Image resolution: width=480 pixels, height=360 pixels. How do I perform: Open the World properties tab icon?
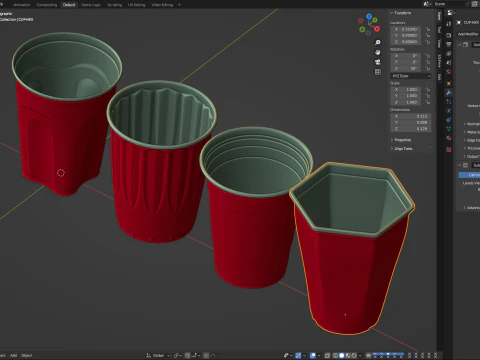coord(449,72)
